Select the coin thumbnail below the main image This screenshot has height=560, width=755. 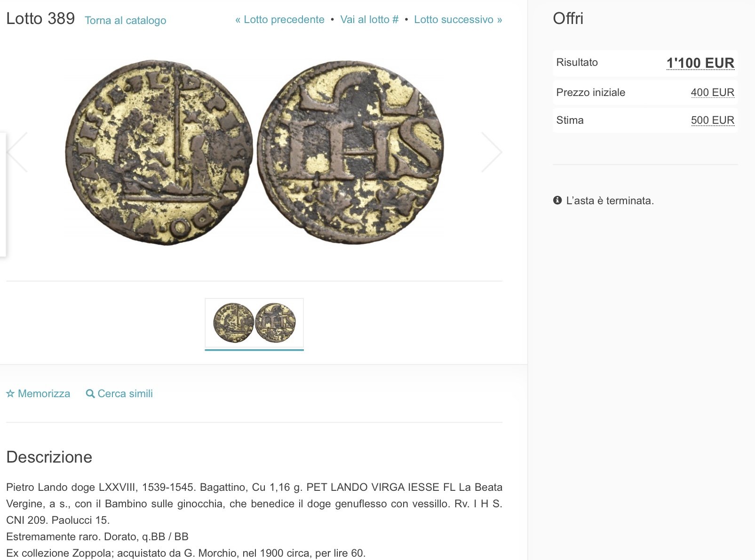tap(254, 323)
